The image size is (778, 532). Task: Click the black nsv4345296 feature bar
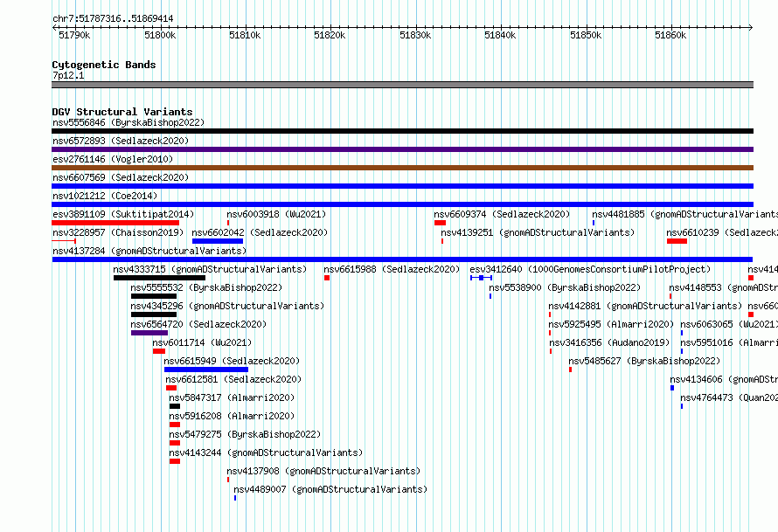pyautogui.click(x=154, y=314)
